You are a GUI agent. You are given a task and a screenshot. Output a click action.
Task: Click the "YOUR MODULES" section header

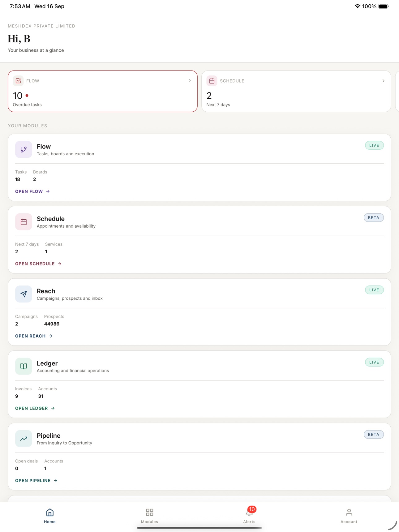[x=28, y=126]
